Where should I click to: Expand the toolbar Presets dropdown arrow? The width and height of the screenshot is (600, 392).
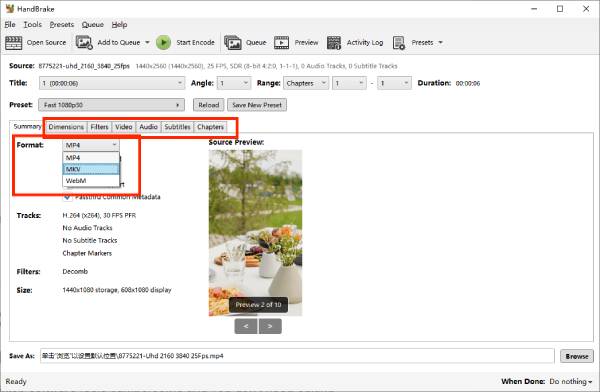tap(440, 42)
